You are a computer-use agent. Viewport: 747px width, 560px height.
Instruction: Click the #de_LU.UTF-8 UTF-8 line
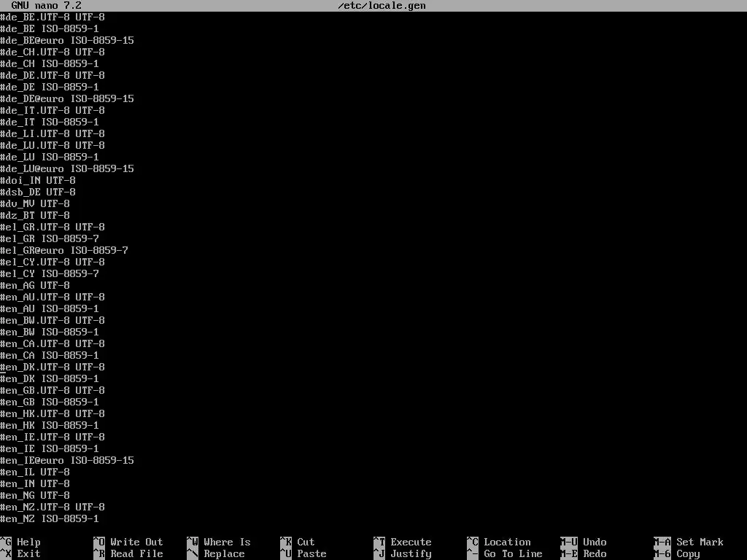click(x=53, y=145)
